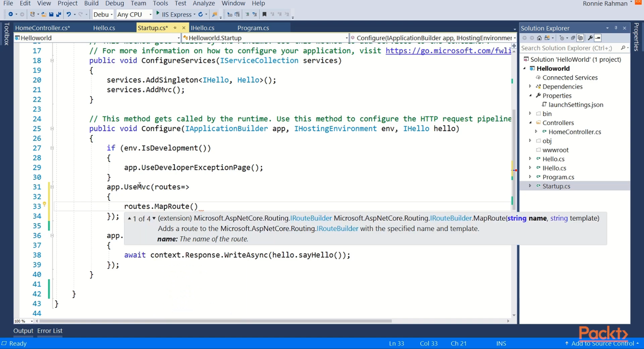Follow the go.microsoft.com link in the comment
This screenshot has width=644, height=349.
tap(448, 50)
